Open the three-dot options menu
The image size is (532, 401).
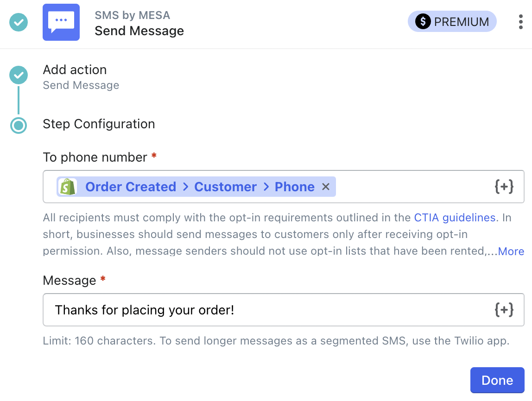click(521, 22)
